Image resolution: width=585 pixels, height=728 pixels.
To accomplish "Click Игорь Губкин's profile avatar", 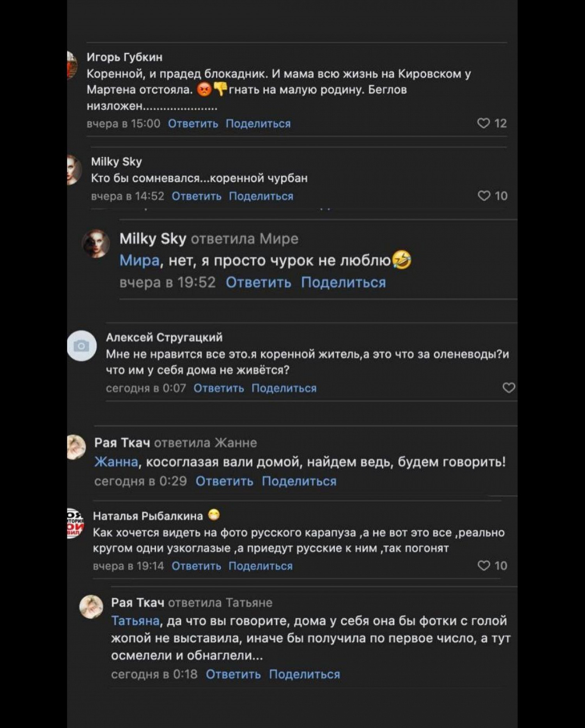I will coord(72,65).
